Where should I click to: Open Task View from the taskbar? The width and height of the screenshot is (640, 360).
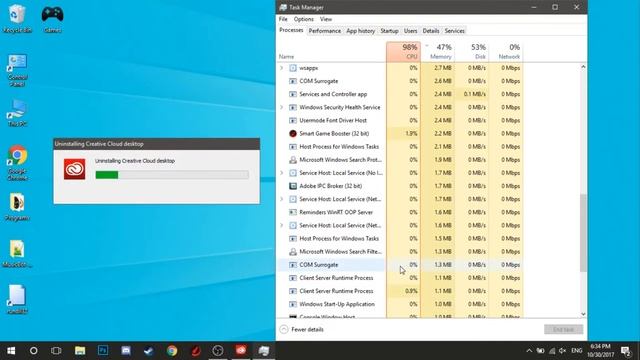(x=56, y=351)
